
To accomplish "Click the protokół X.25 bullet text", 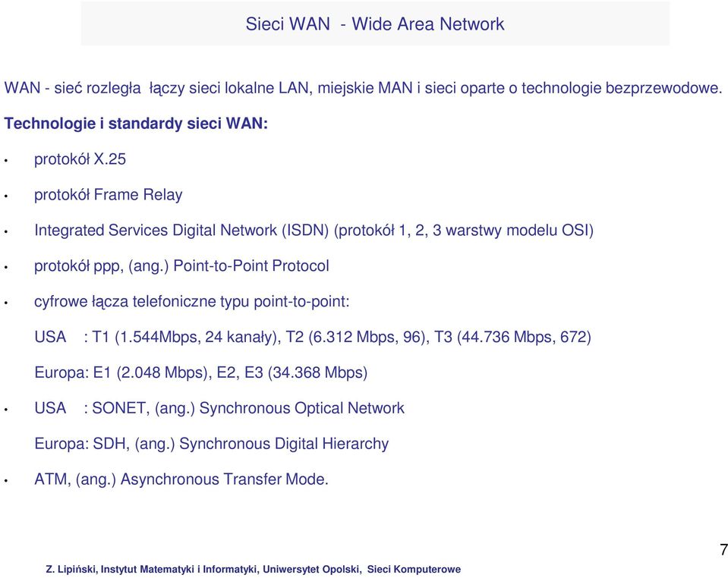I will (x=80, y=159).
